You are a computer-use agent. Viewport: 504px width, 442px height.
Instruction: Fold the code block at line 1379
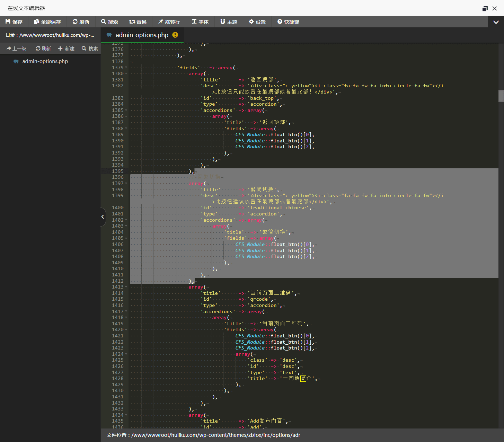point(126,68)
